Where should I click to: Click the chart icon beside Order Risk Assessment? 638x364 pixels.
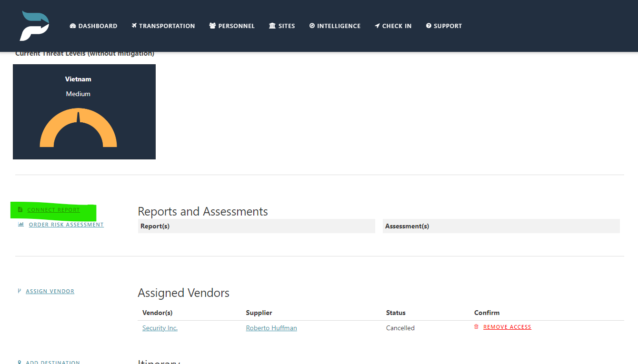[x=20, y=225]
